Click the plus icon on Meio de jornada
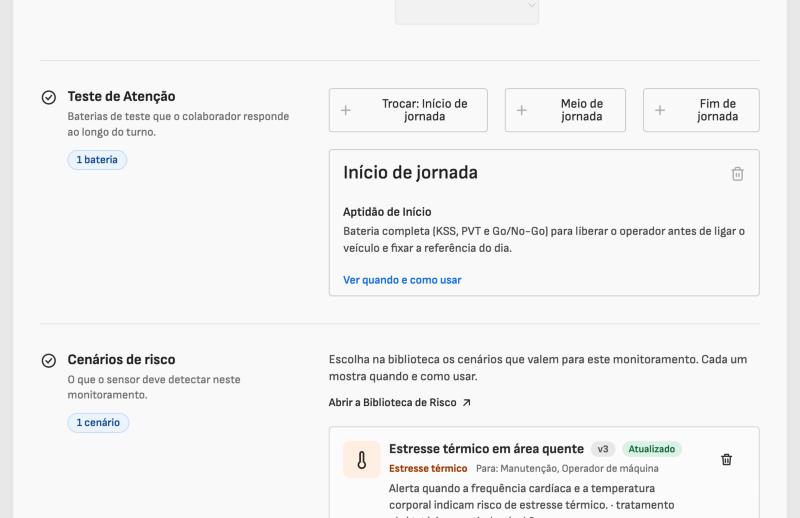Viewport: 800px width, 518px height. coord(521,110)
